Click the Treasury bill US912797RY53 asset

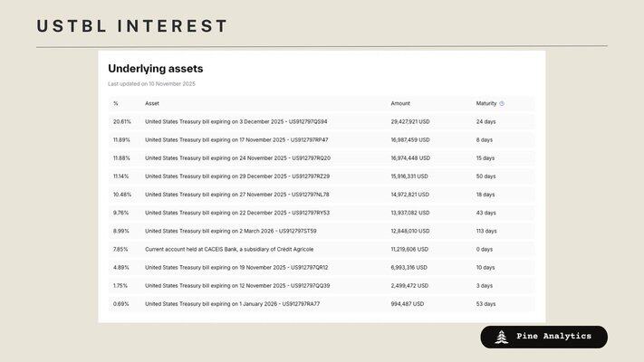[x=237, y=213]
